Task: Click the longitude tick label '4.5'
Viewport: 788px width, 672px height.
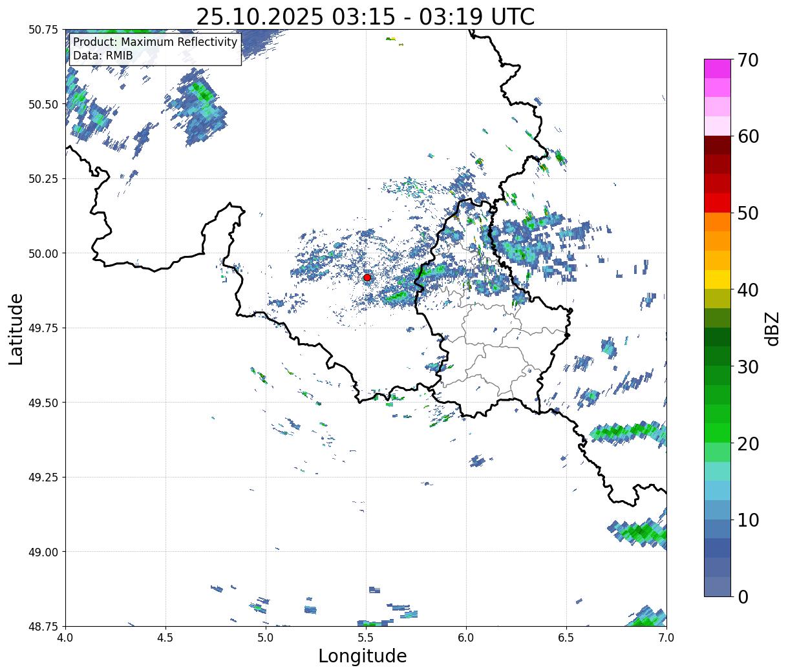Action: tap(165, 638)
